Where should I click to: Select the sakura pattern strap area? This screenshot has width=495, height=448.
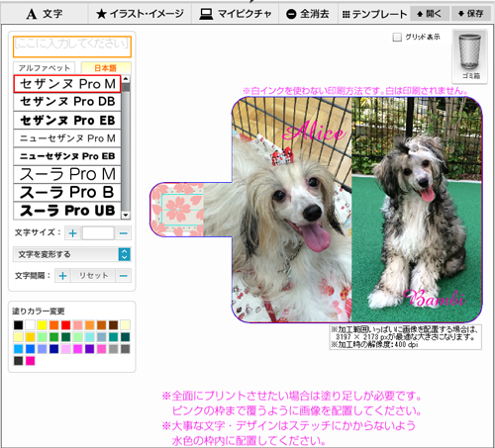click(x=177, y=210)
